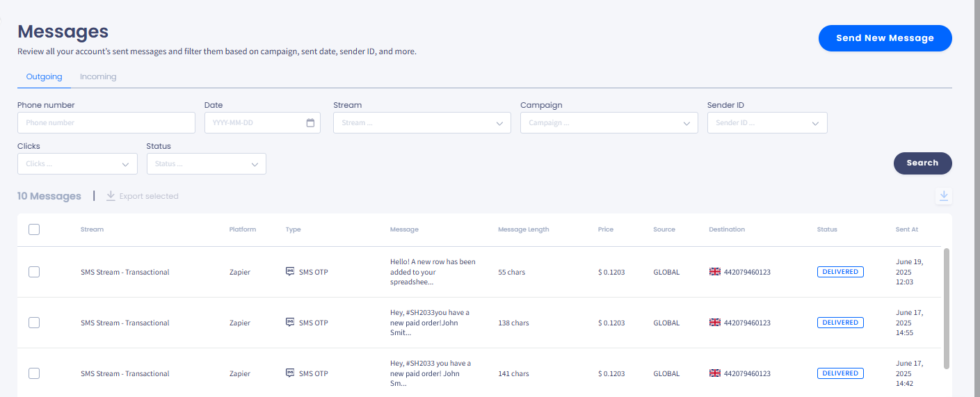This screenshot has height=397, width=980.
Task: Click the Destination column header
Action: coord(727,229)
